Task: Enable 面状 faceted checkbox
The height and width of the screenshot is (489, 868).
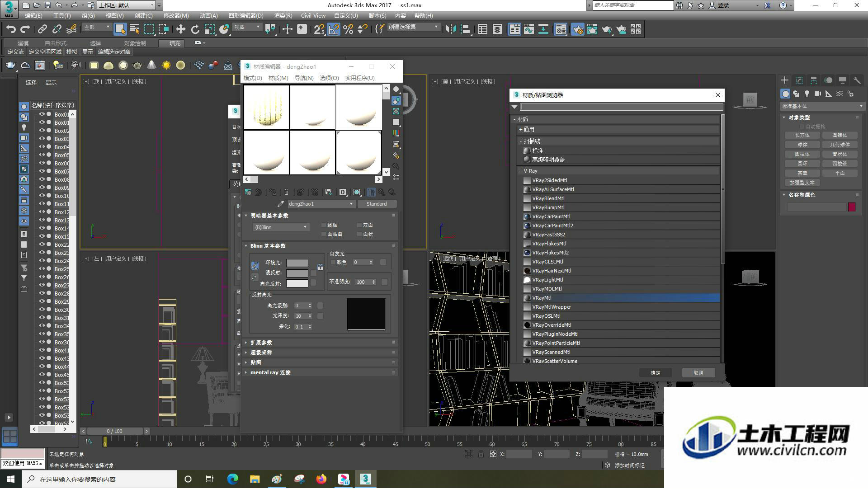Action: (359, 234)
